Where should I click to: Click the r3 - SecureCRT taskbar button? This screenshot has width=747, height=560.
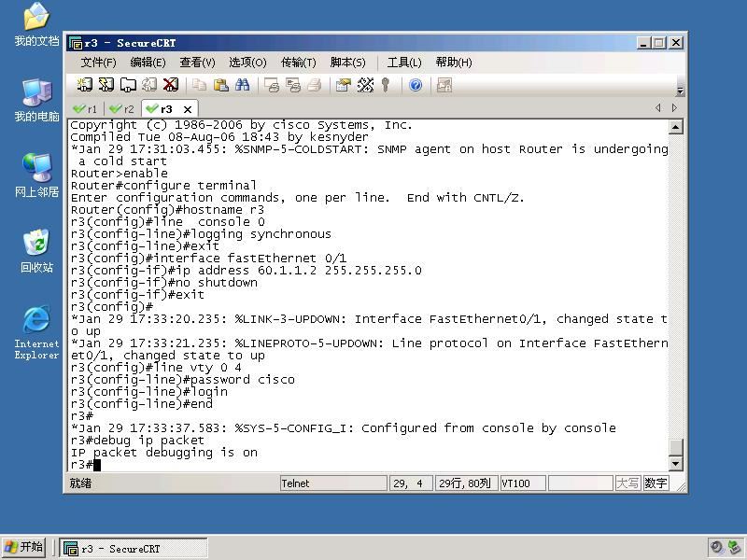point(134,548)
